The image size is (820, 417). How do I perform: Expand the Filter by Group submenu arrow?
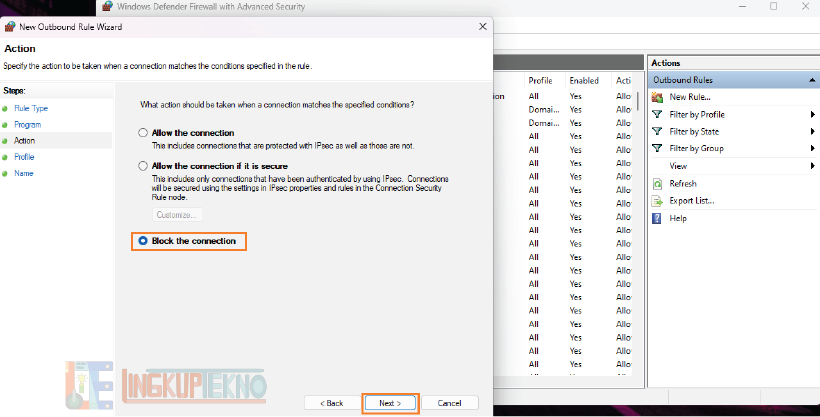[x=813, y=149]
